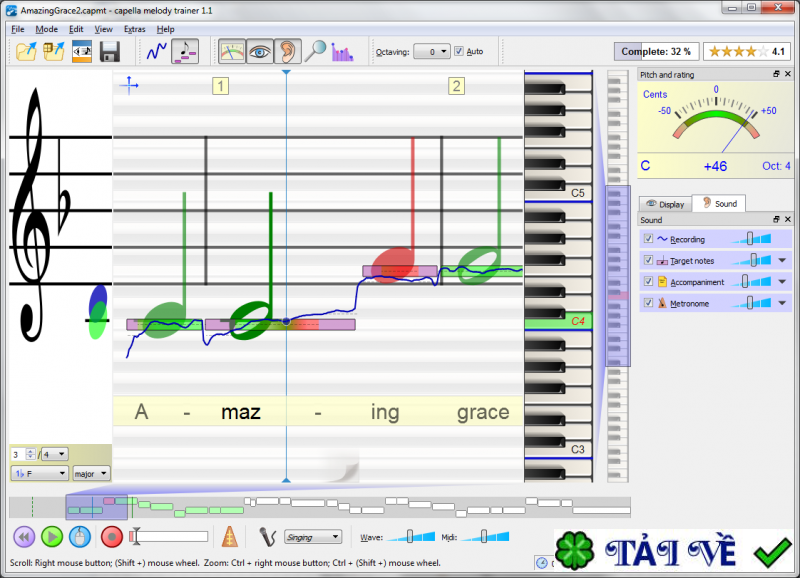Open the statistics bar chart icon
The width and height of the screenshot is (800, 578).
342,51
